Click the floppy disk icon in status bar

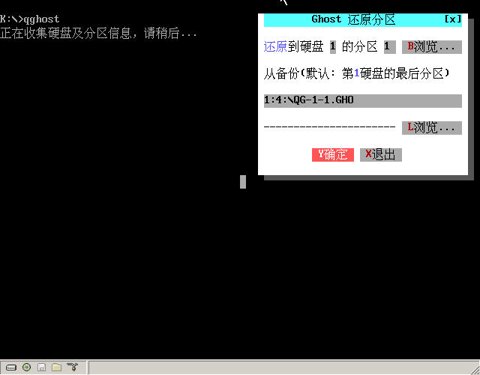pos(42,367)
